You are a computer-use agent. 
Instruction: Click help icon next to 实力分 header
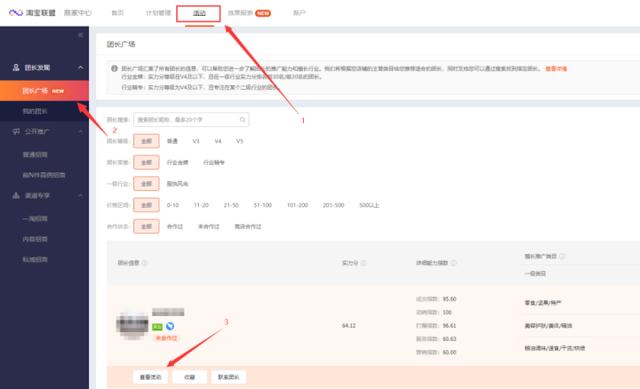[x=364, y=263]
